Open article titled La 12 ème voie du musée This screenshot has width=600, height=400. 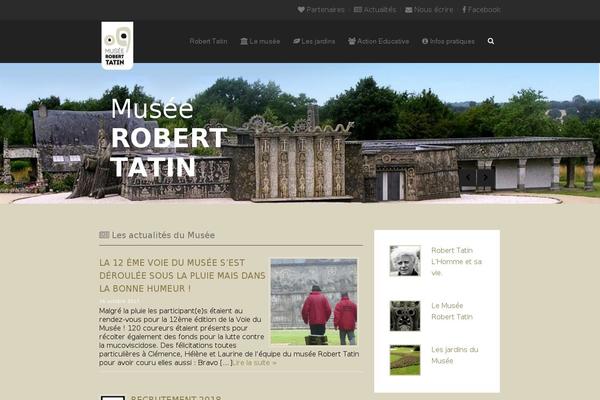[182, 275]
